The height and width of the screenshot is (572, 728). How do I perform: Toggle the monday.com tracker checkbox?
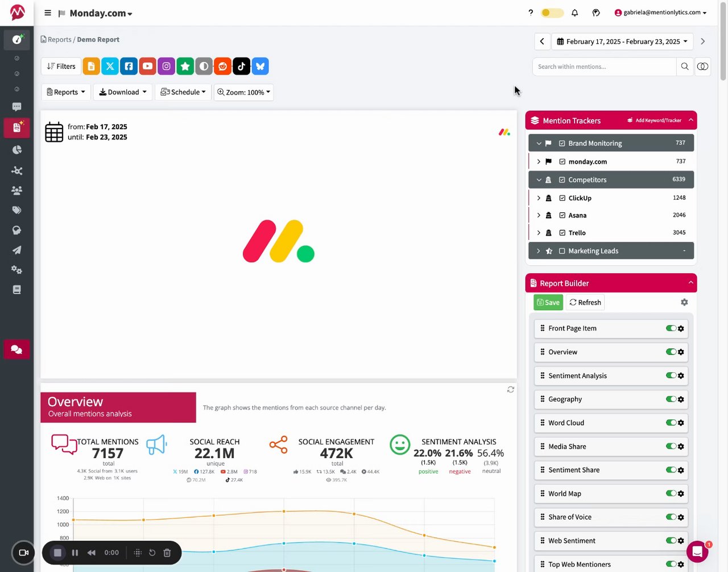[x=562, y=162]
